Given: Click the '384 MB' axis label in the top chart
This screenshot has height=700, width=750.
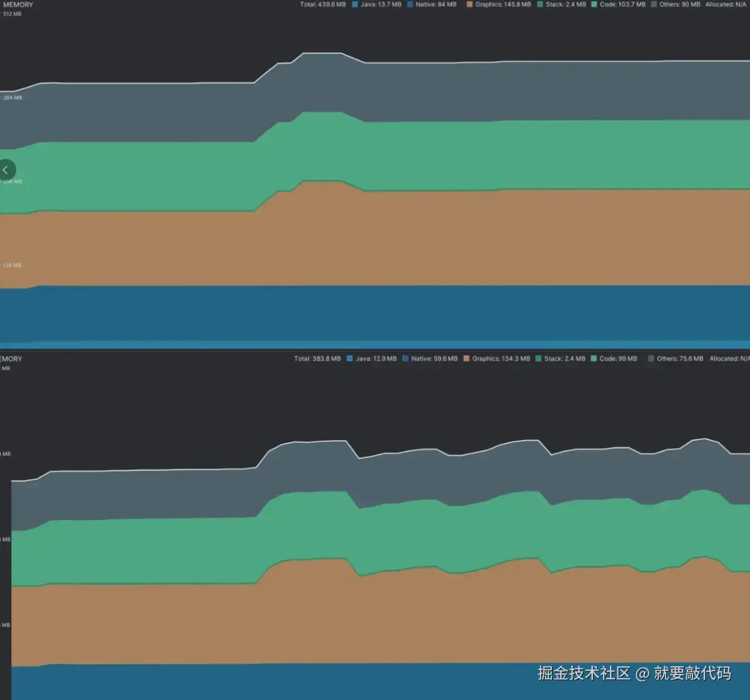Looking at the screenshot, I should pyautogui.click(x=12, y=97).
